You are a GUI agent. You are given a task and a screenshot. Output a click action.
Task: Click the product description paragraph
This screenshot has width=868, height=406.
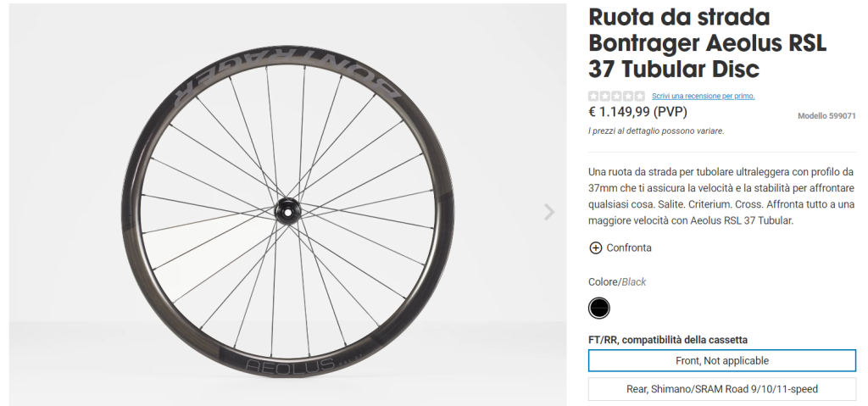pos(721,196)
